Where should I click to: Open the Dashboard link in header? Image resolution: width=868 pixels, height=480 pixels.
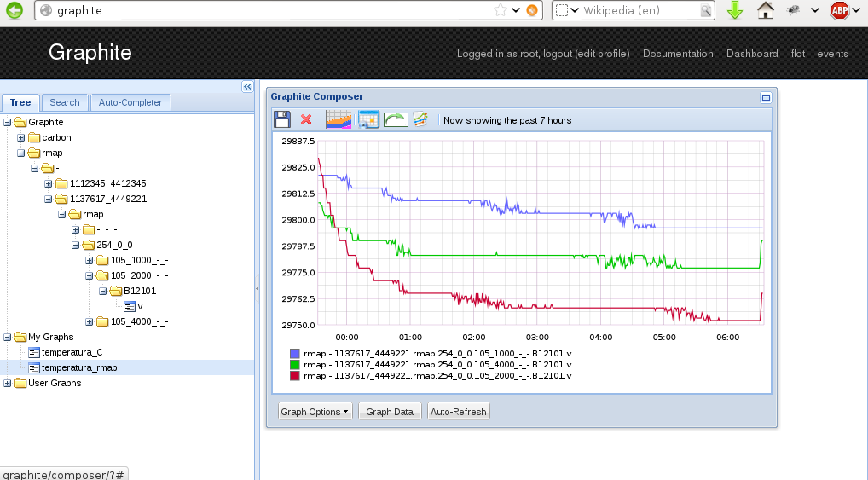[752, 54]
